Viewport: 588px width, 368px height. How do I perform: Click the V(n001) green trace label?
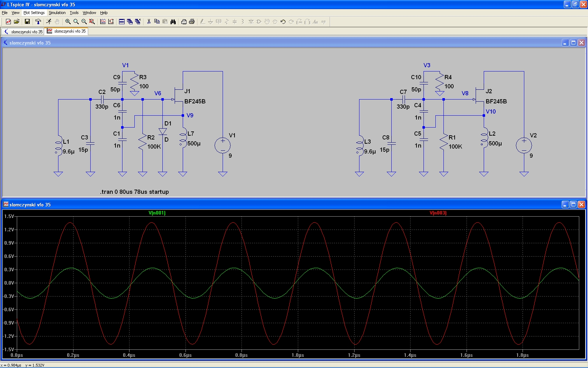point(157,213)
